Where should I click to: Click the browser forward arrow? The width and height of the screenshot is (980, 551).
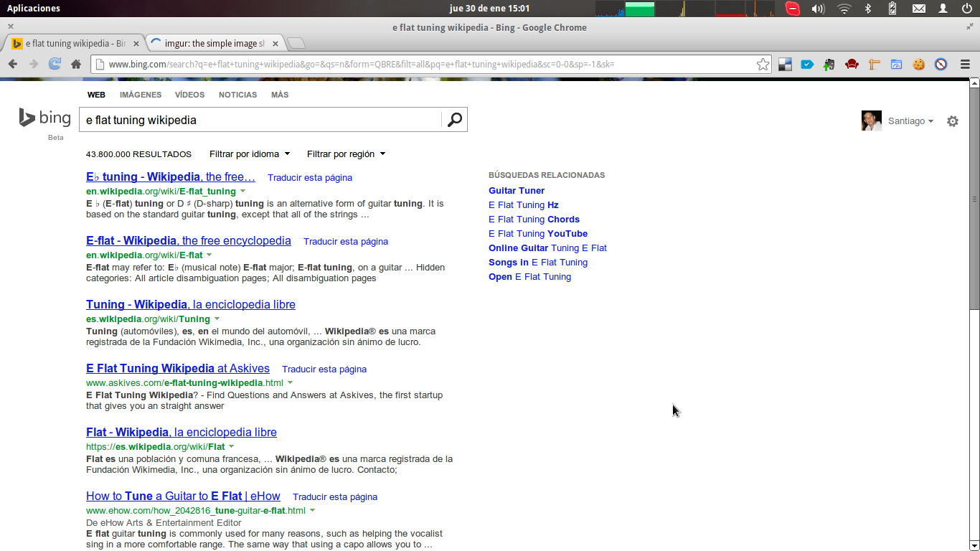(x=34, y=64)
